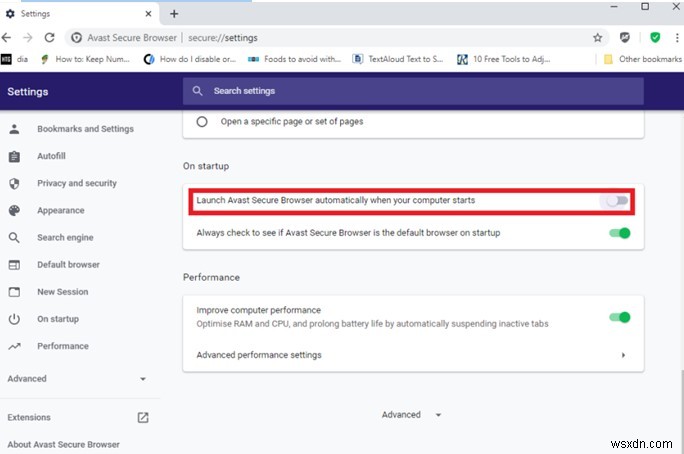Image resolution: width=684 pixels, height=454 pixels.
Task: Open '10 Free Tools to Adj...' bookmark
Action: pos(503,59)
